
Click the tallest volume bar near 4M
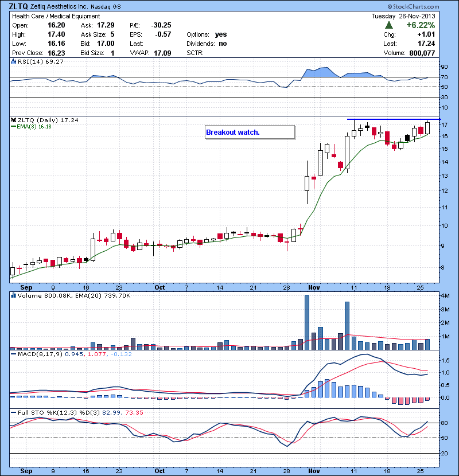tap(307, 323)
